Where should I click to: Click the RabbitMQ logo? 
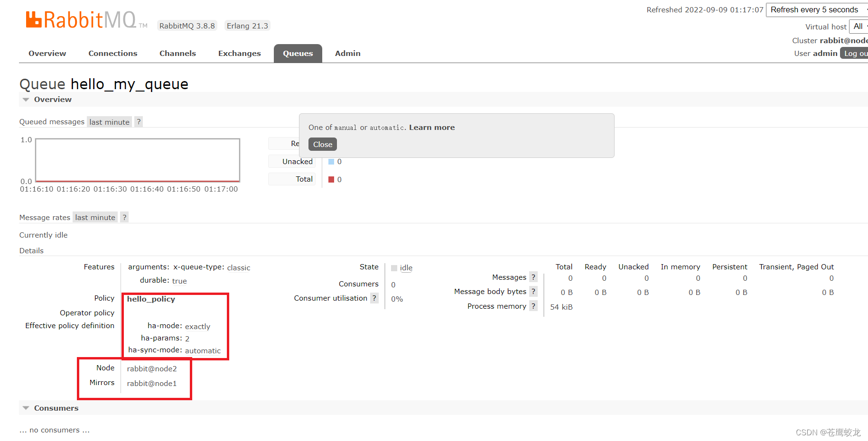[86, 20]
